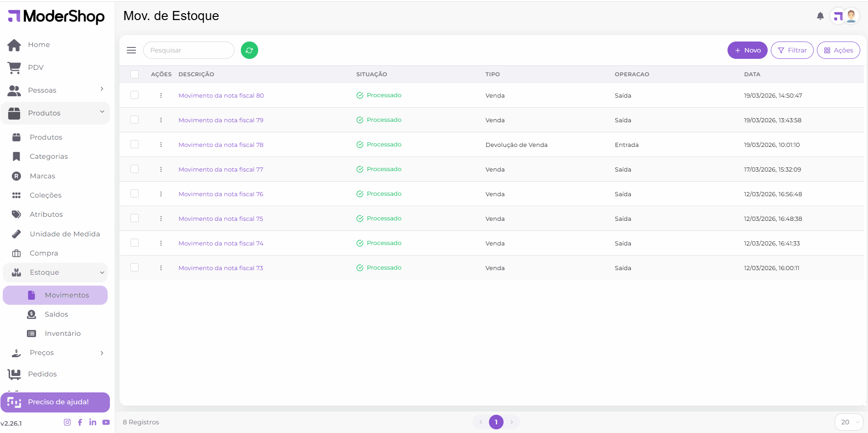Click the green refresh icon

(249, 50)
